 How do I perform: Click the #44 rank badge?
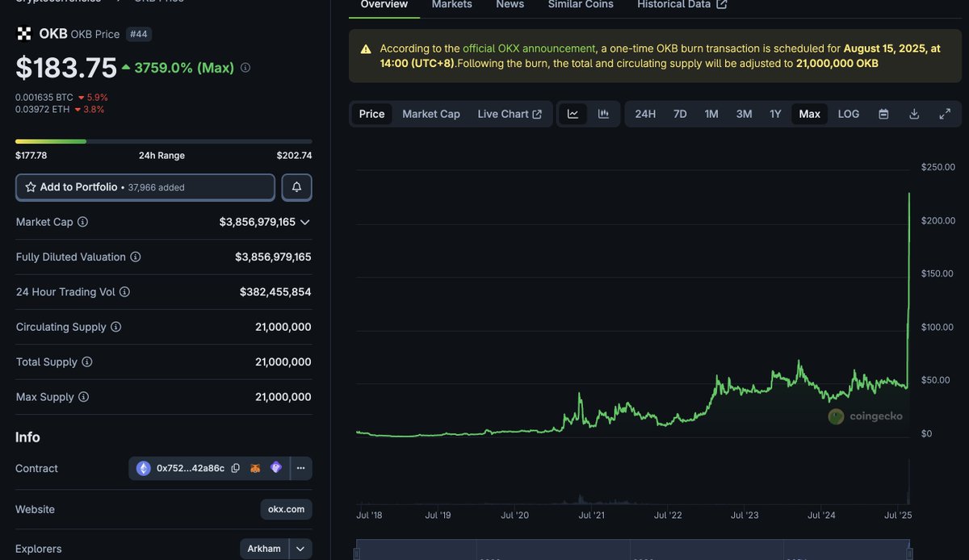139,34
